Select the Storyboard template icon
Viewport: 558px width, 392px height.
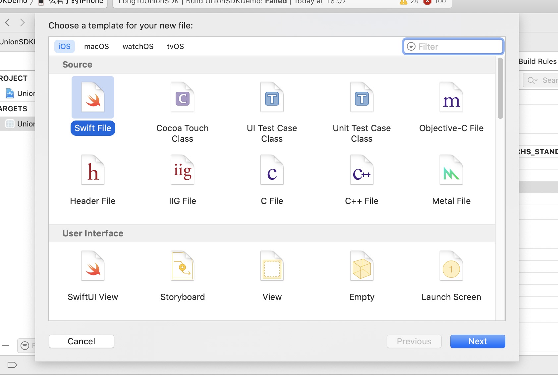(182, 267)
